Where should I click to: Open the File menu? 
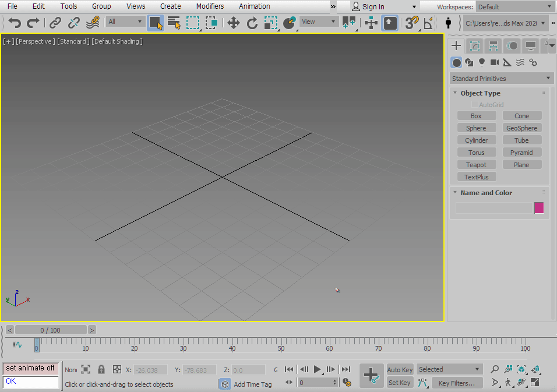point(12,6)
